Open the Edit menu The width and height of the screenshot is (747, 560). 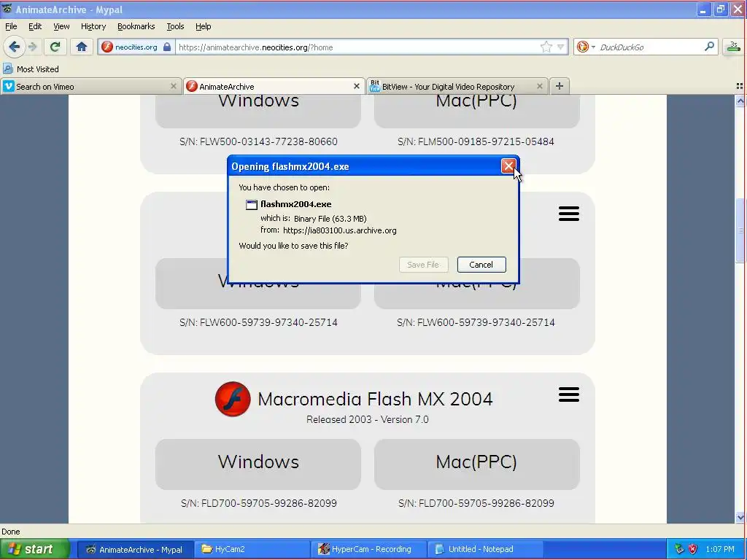click(x=35, y=26)
